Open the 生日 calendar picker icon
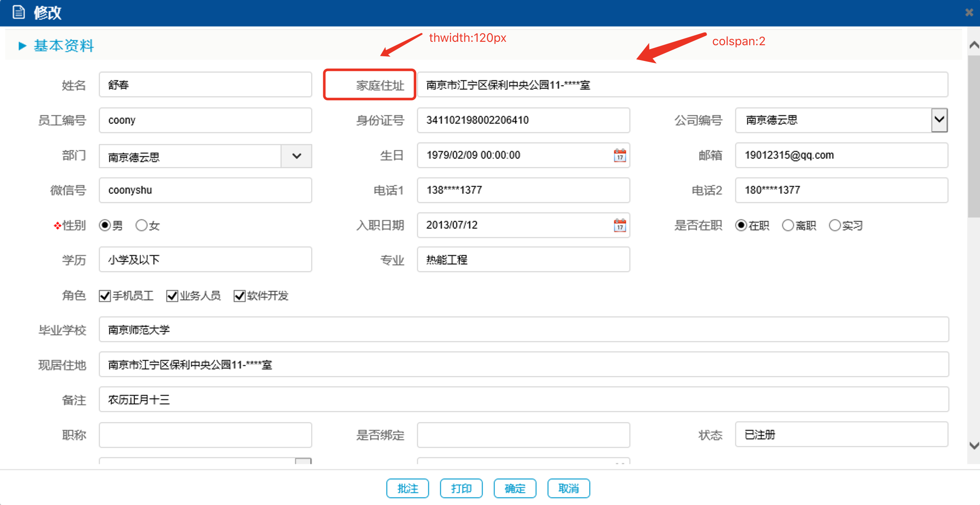 620,155
